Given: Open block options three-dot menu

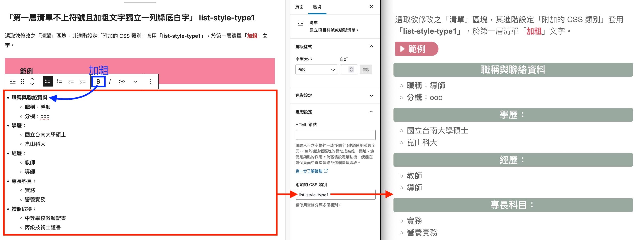Looking at the screenshot, I should [151, 81].
